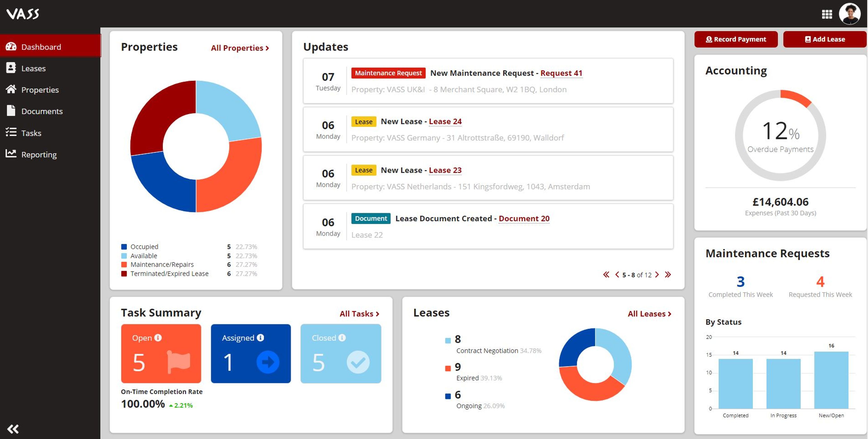The width and height of the screenshot is (868, 439).
Task: Click the Tasks checklist icon in sidebar
Action: (x=11, y=132)
